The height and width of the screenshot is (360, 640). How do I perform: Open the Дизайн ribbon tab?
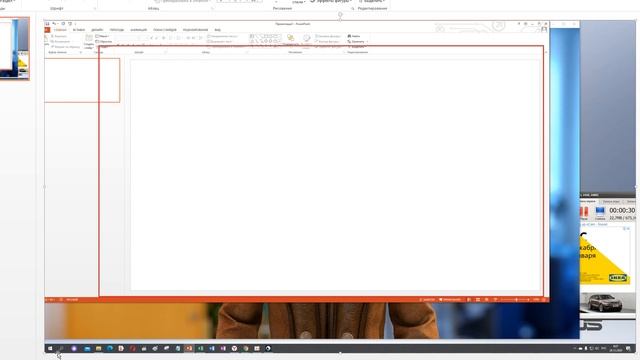97,30
